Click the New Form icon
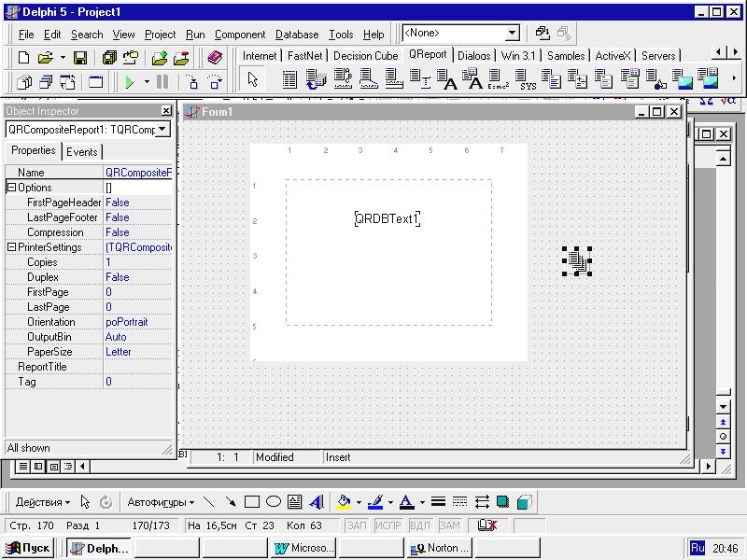The width and height of the screenshot is (747, 560). (96, 82)
